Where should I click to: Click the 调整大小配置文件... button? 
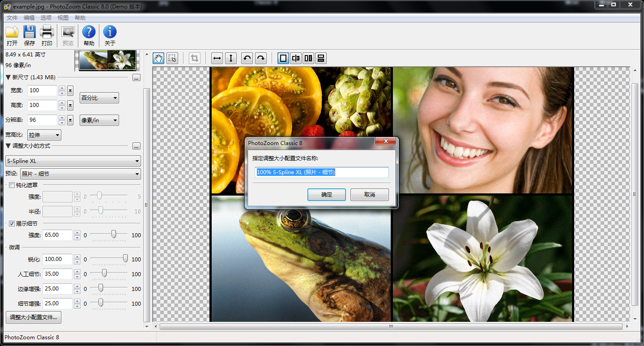[34, 317]
